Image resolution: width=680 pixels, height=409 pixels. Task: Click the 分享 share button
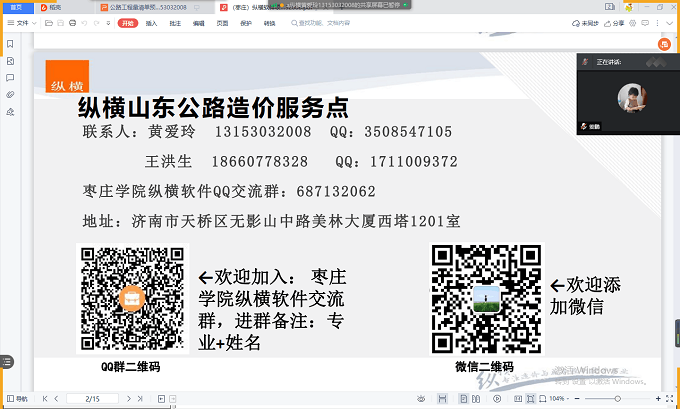614,22
